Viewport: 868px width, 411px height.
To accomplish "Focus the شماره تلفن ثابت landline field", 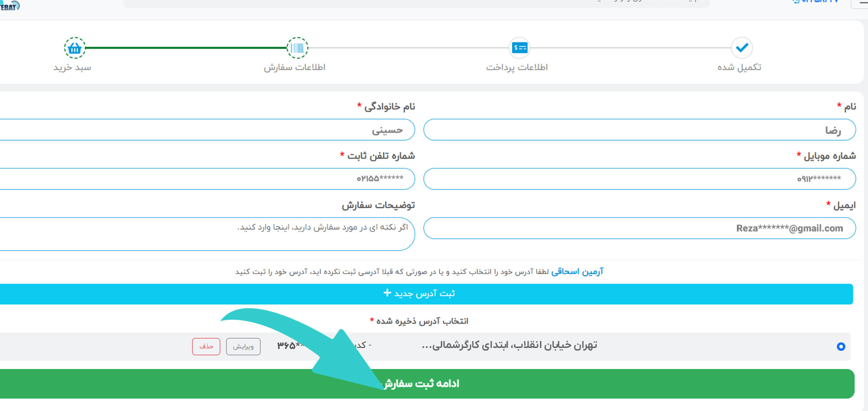I will (x=207, y=179).
